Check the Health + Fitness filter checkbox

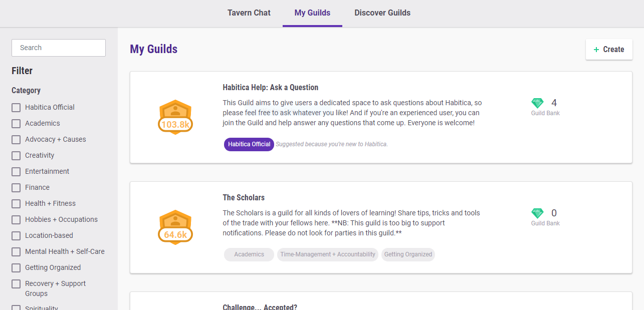point(16,204)
